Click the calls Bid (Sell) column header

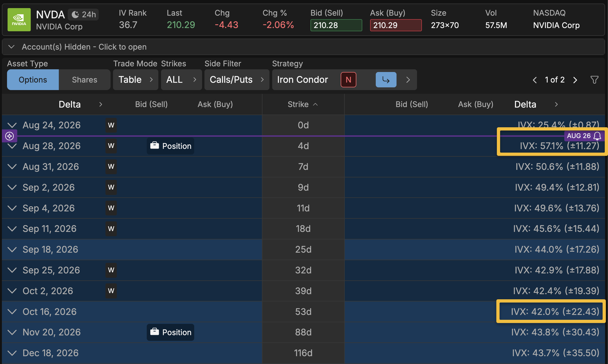[151, 104]
